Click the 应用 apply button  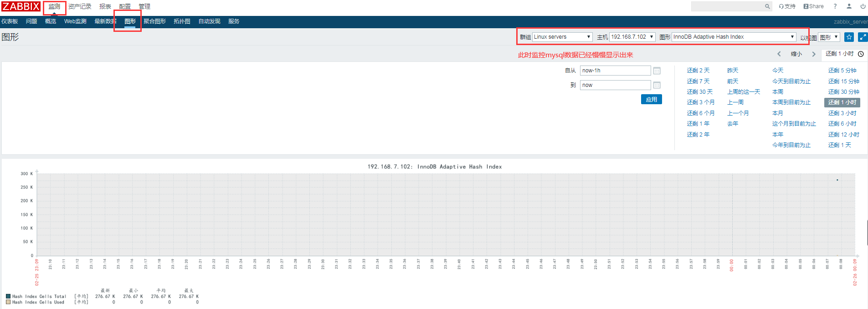pos(652,99)
